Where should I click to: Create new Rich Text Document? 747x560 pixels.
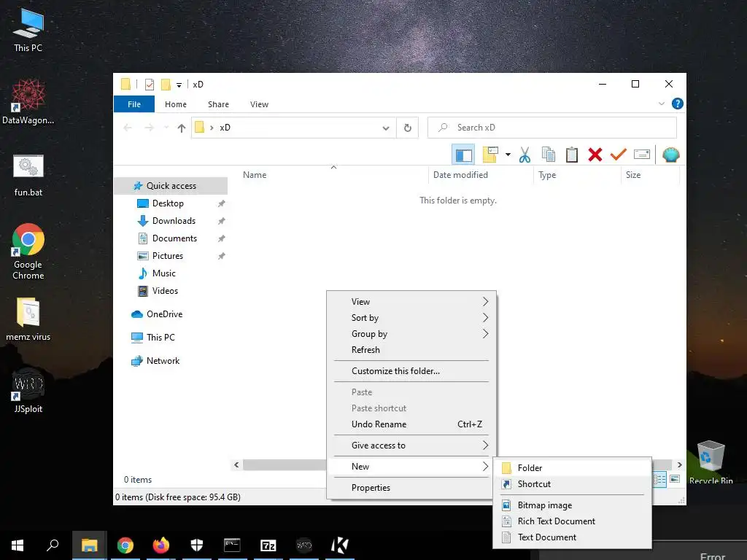coord(572,521)
